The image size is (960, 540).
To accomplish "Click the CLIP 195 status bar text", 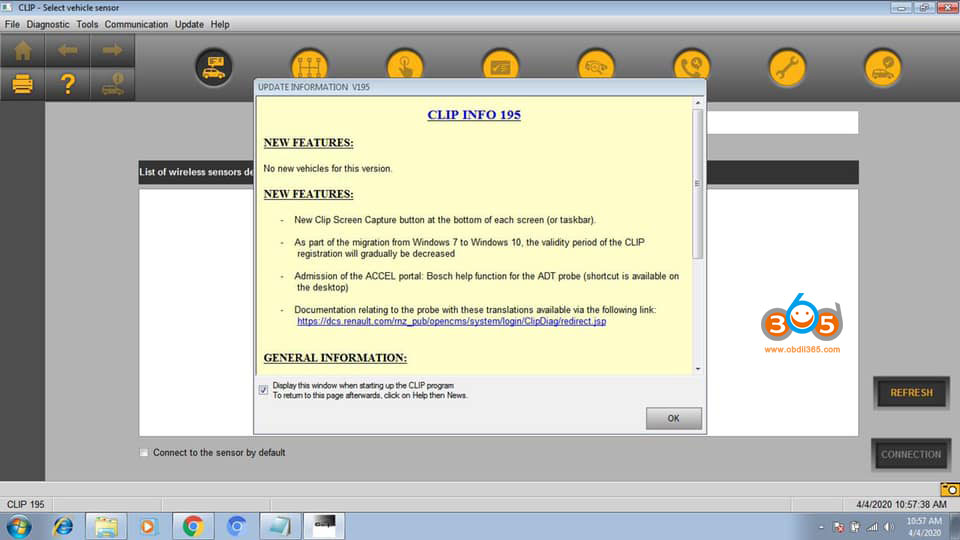I will 25,504.
